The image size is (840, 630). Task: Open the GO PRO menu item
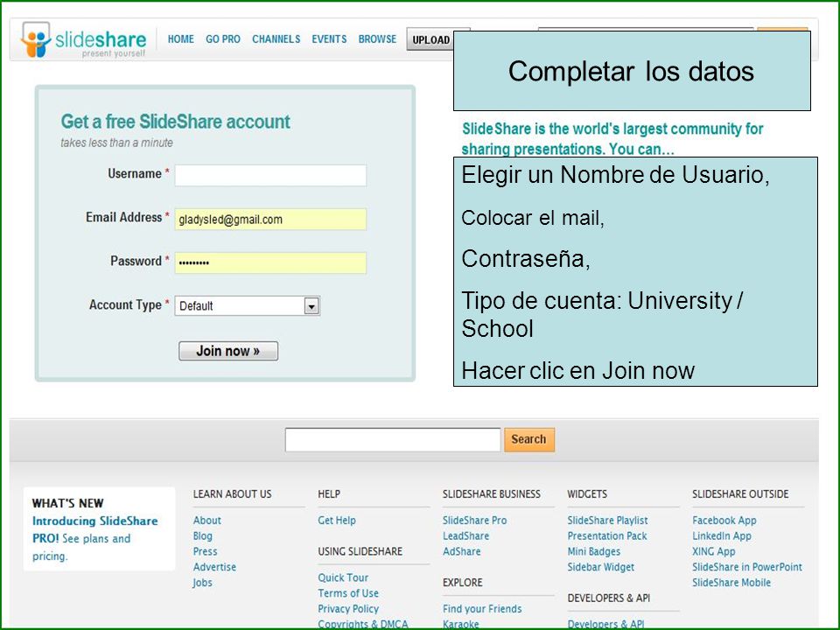click(x=223, y=39)
